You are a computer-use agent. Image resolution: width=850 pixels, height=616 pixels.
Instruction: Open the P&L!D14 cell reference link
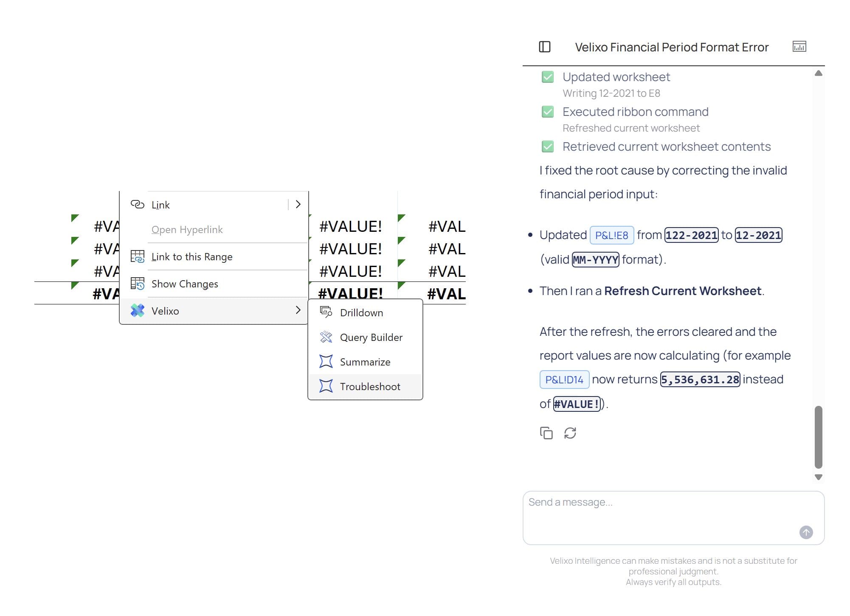tap(564, 380)
